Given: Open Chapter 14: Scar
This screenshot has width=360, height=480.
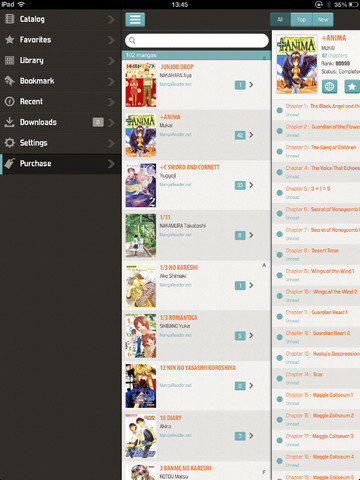Looking at the screenshot, I should (x=316, y=378).
